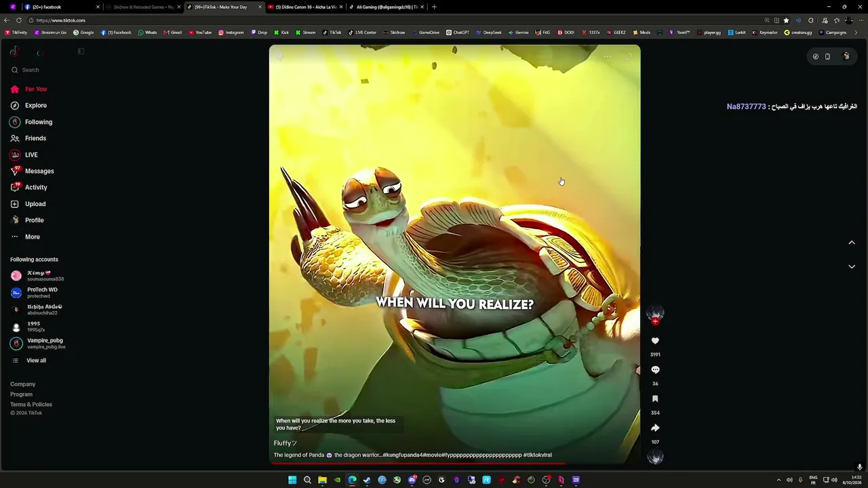The height and width of the screenshot is (488, 868).
Task: Open the YouTube bookmark
Action: tap(200, 33)
